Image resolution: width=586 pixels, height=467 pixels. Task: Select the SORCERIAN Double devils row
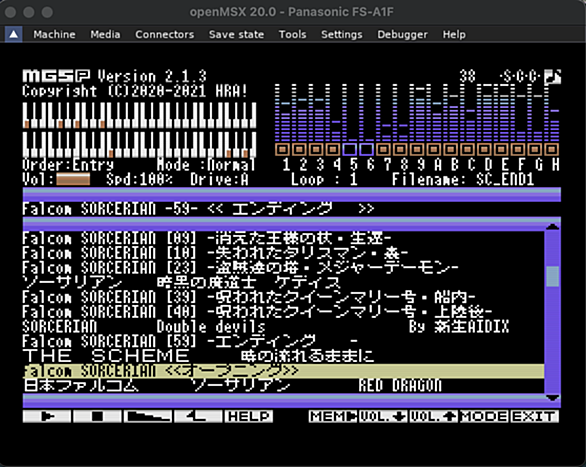pos(283,327)
